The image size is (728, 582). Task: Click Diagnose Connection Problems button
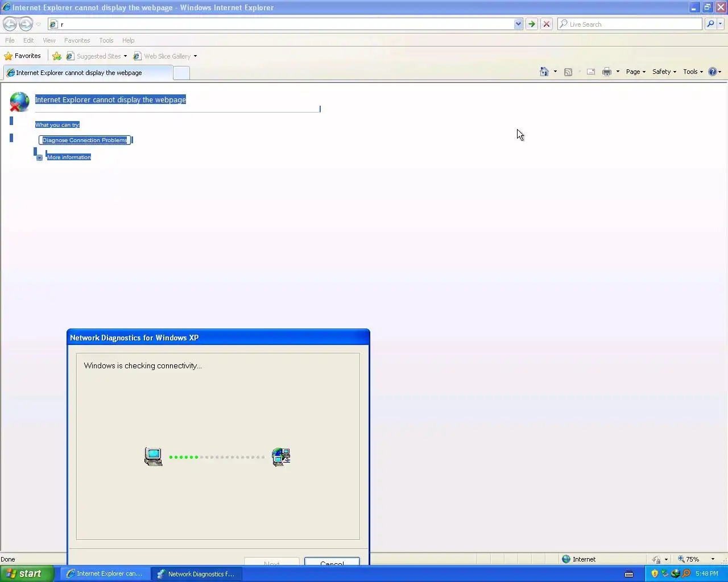(85, 140)
